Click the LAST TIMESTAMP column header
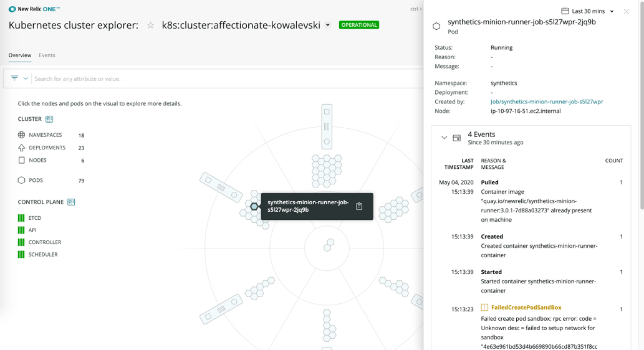The height and width of the screenshot is (350, 644). pyautogui.click(x=459, y=164)
